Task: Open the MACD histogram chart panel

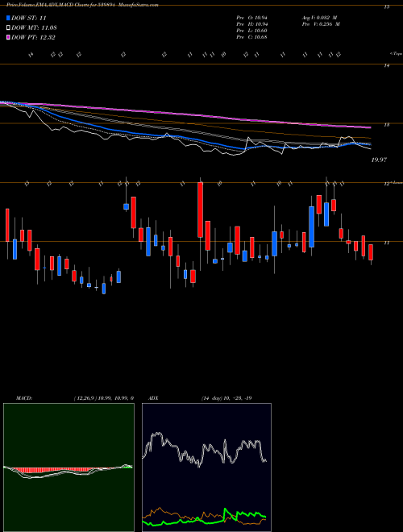Action: (69, 468)
